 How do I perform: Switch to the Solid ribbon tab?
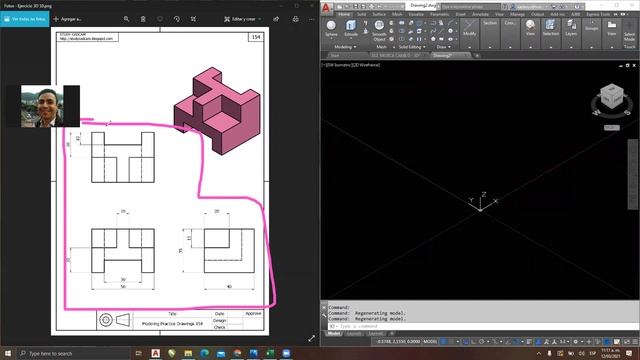[361, 14]
